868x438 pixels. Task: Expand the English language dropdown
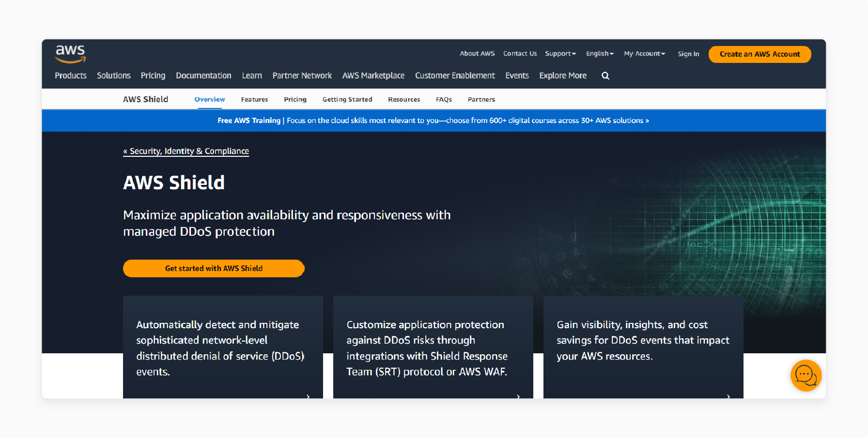pos(600,54)
